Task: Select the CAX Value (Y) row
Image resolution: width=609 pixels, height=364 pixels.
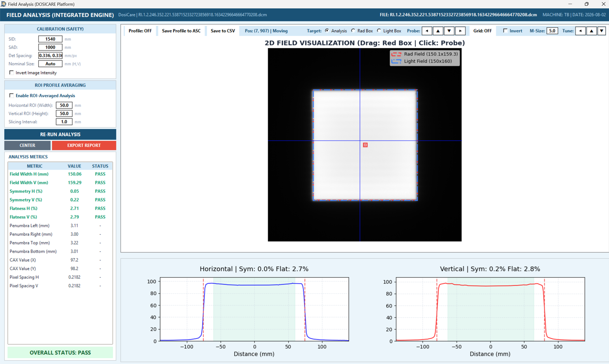Action: [x=60, y=269]
